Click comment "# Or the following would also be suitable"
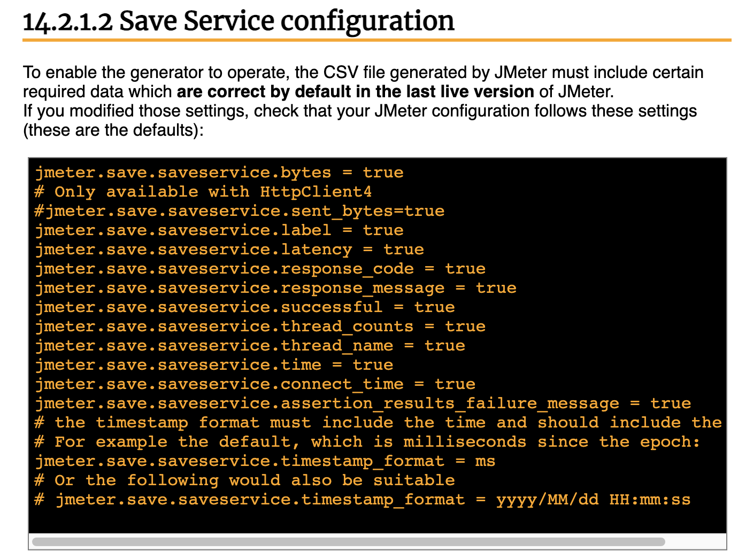This screenshot has width=738, height=560. pyautogui.click(x=245, y=480)
